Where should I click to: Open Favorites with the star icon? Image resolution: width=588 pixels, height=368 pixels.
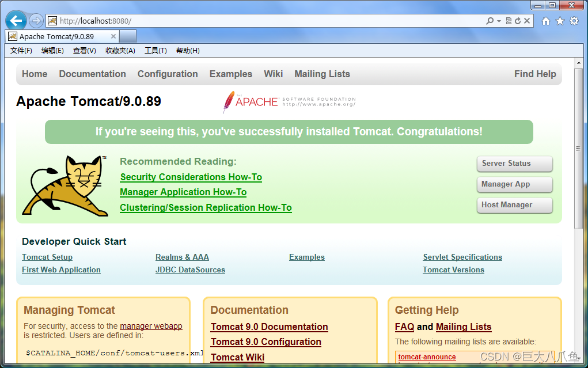tap(560, 21)
